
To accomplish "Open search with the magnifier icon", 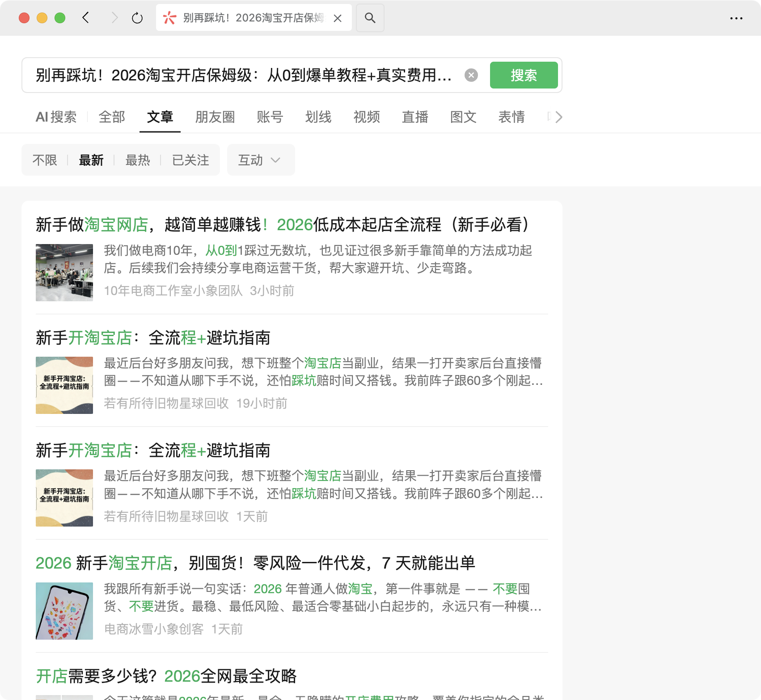I will click(x=370, y=18).
